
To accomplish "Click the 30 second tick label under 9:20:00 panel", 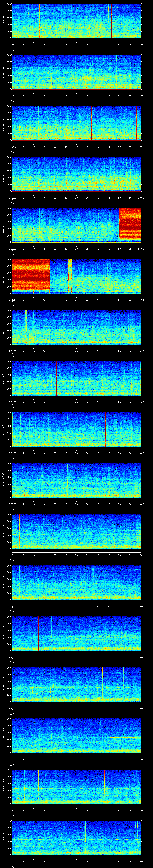I will pos(77,249).
